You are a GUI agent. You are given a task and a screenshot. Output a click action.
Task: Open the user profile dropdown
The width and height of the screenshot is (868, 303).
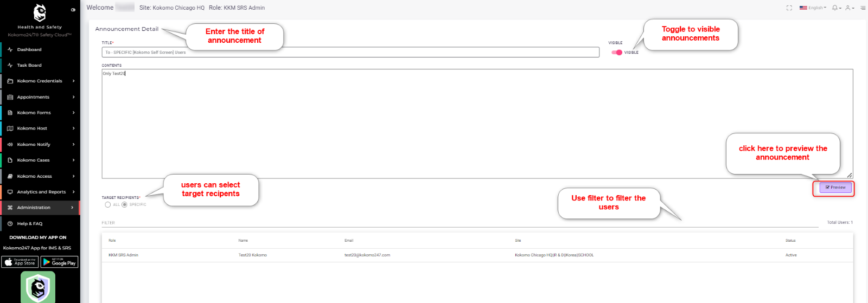click(x=850, y=8)
